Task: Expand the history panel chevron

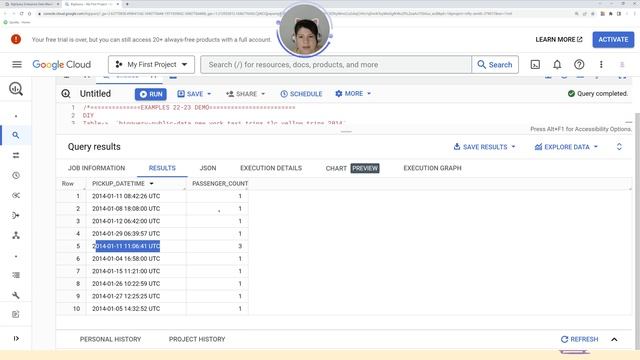Action: coord(614,339)
